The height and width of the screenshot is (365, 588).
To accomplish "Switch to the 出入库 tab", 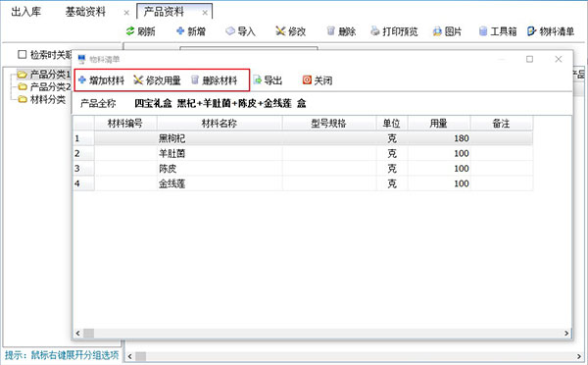I will click(25, 12).
